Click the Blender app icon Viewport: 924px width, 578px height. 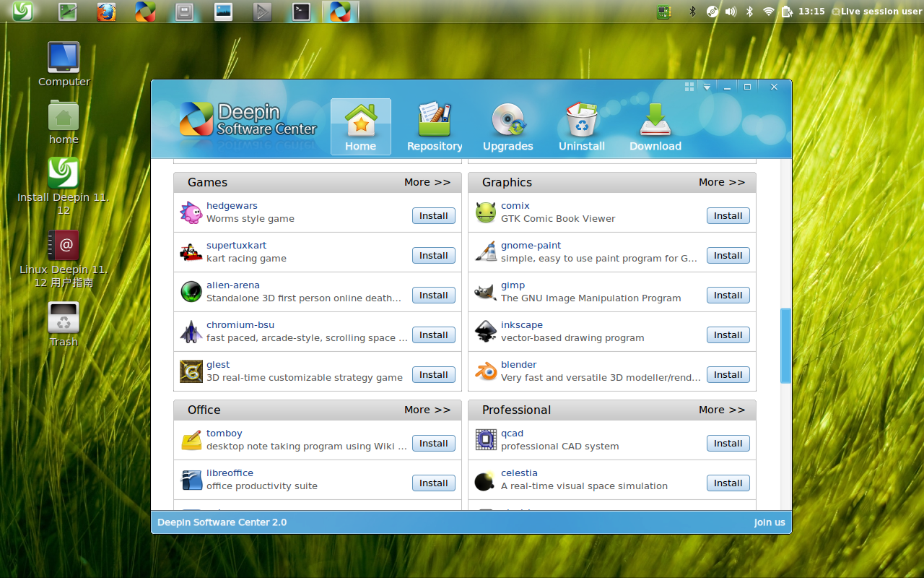pos(484,371)
